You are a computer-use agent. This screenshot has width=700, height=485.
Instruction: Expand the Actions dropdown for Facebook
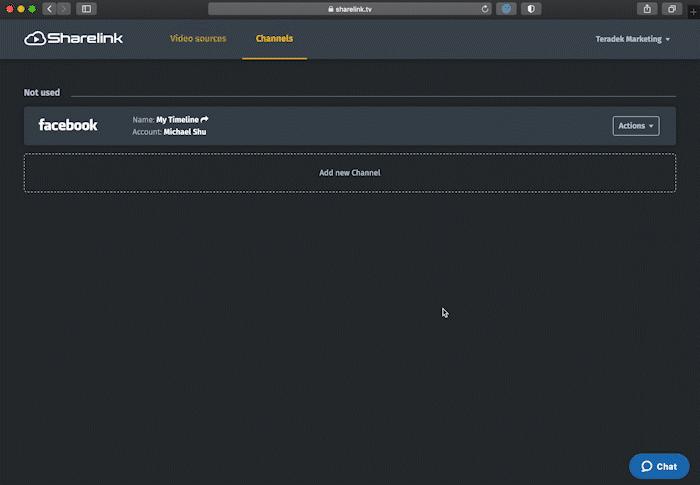[x=635, y=126]
